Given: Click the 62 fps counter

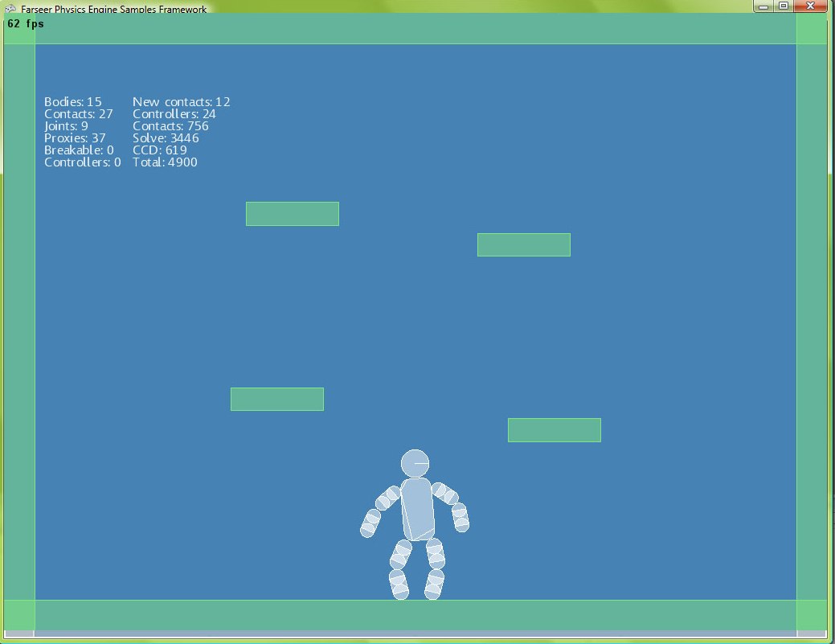Looking at the screenshot, I should (26, 24).
